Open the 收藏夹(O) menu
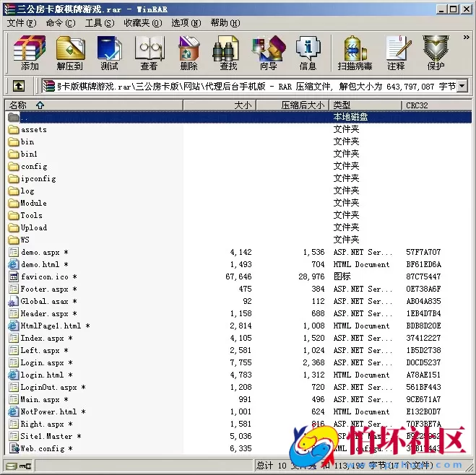476x475 pixels. tap(143, 23)
